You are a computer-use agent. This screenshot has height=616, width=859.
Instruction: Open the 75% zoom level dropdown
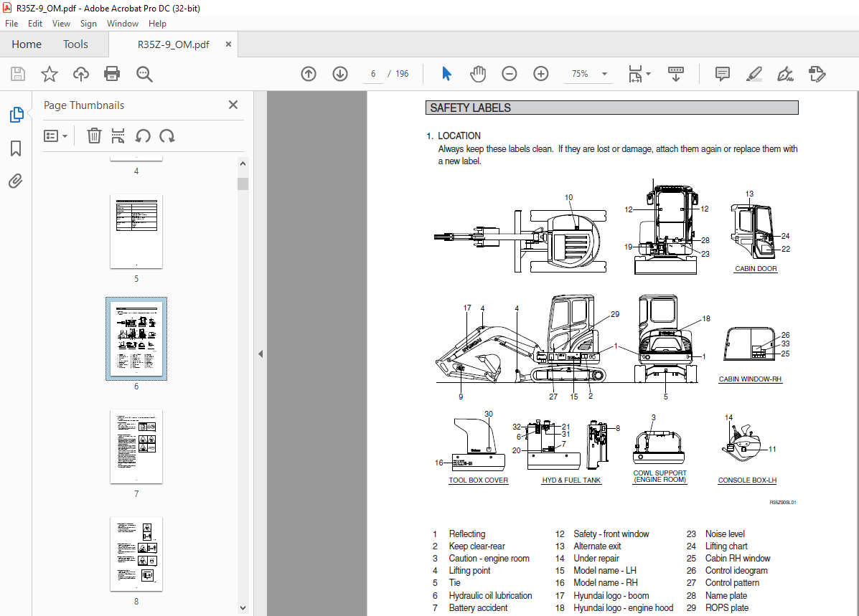click(x=604, y=74)
